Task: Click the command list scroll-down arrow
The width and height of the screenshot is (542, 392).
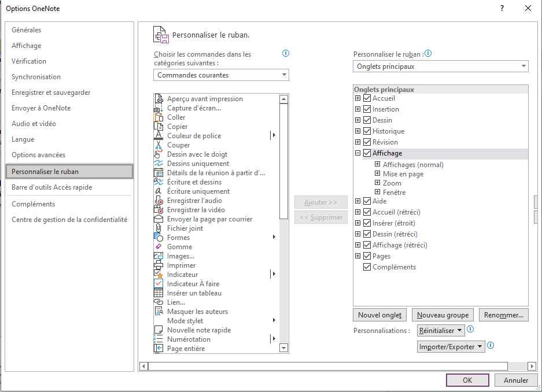Action: point(283,348)
